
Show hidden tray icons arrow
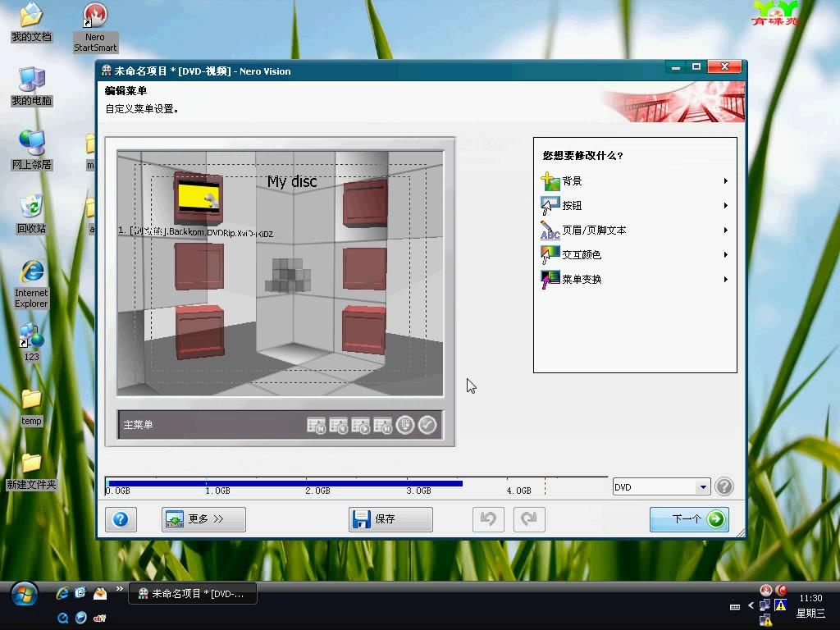tap(751, 605)
